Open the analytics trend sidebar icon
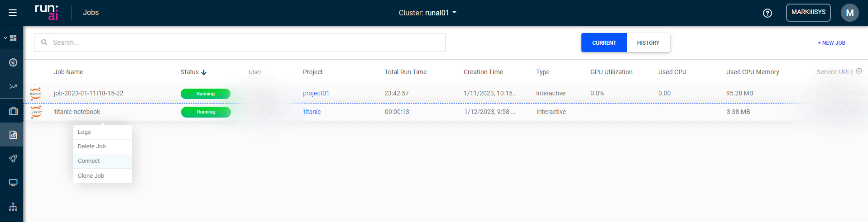Screen dimensions: 868x222 pos(13,86)
